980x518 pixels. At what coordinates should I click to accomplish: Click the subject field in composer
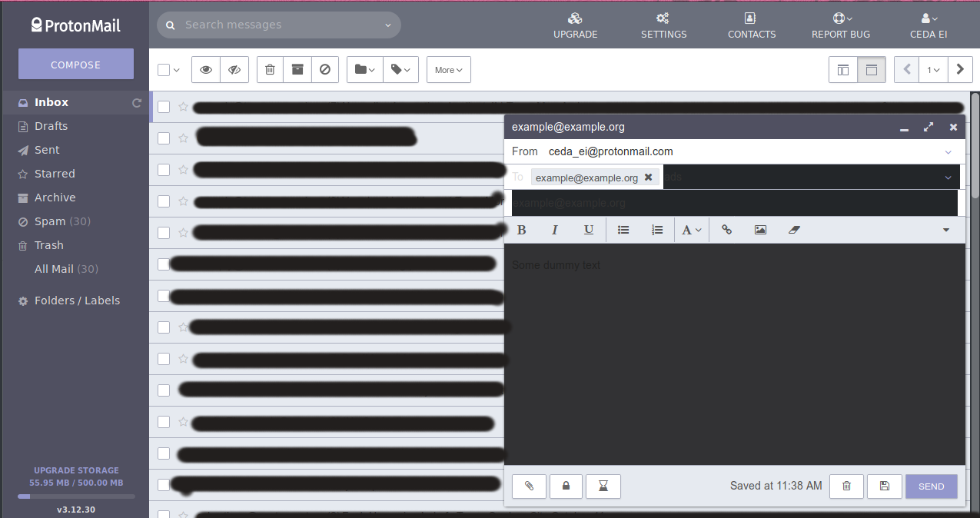click(735, 203)
